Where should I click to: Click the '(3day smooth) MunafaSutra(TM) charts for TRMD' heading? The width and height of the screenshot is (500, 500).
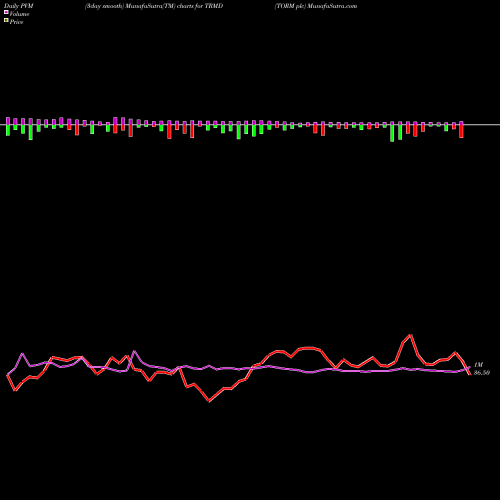[154, 6]
